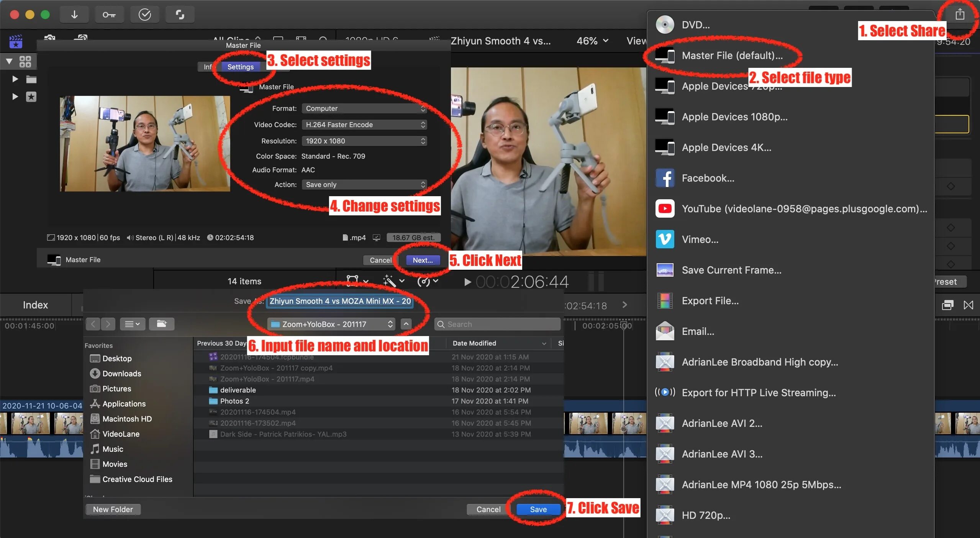Open the keyword editor key icon
The image size is (980, 538).
pos(109,15)
